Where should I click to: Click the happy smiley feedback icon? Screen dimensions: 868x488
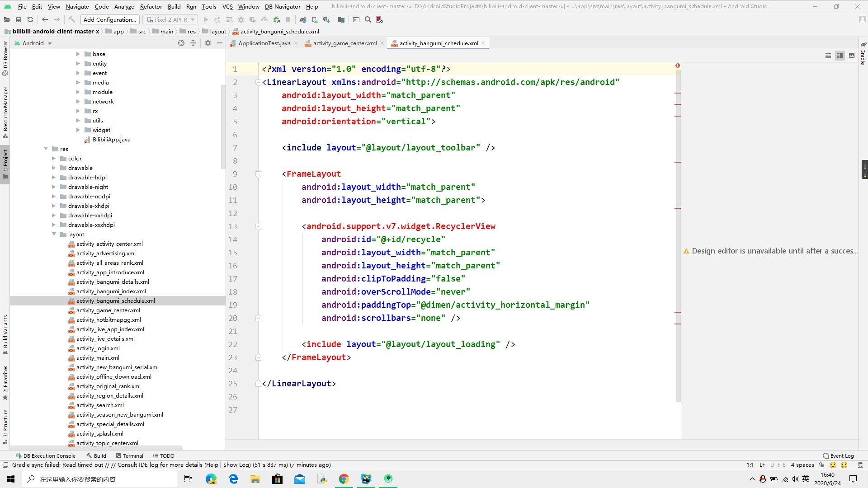pos(833,465)
